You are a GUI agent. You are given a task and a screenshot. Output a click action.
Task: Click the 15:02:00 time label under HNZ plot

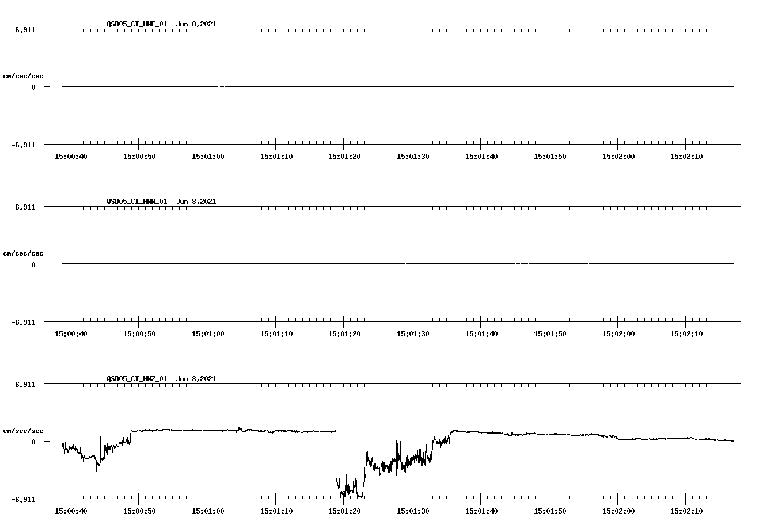tap(618, 511)
